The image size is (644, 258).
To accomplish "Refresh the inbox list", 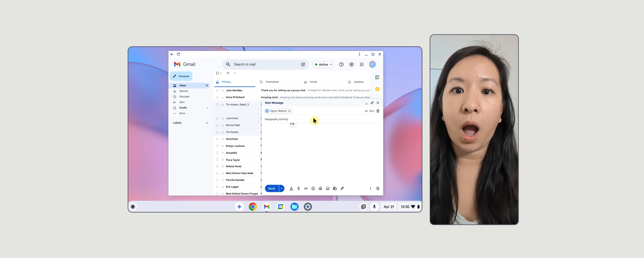I will coord(228,73).
